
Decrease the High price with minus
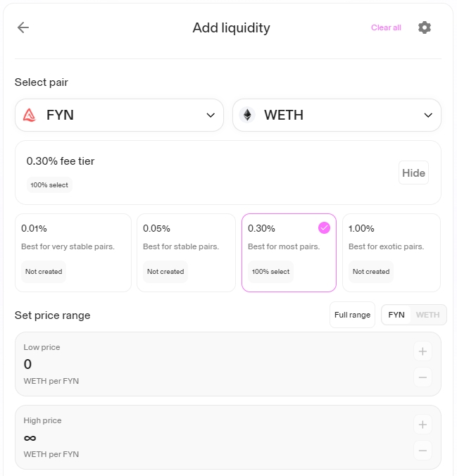pos(422,451)
